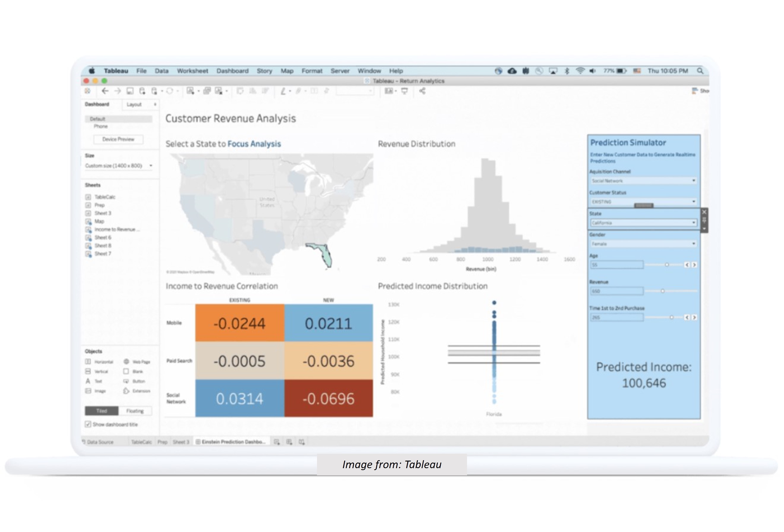Viewport: 784px width, 532px height.
Task: Click the Web Page object icon
Action: click(x=126, y=361)
